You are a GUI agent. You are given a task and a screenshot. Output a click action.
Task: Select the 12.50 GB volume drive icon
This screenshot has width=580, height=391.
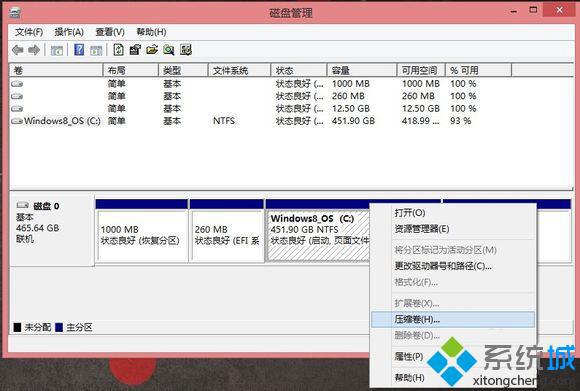coord(17,109)
